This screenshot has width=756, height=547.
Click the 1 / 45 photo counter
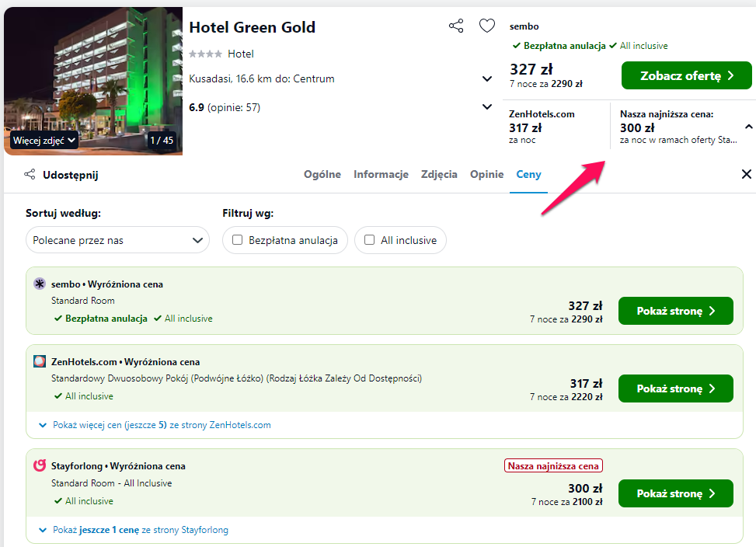162,140
